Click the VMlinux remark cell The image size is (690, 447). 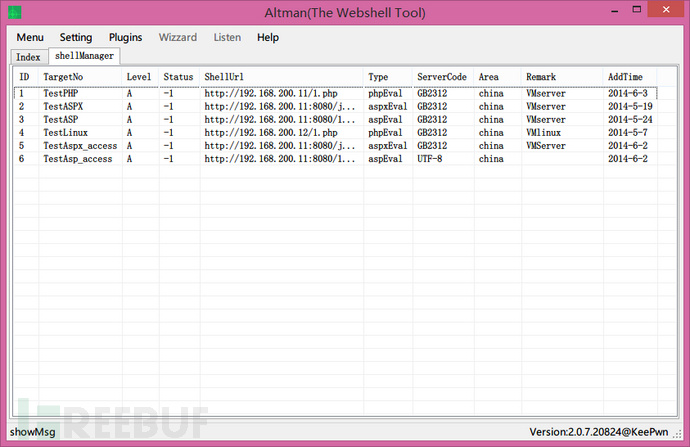(x=543, y=133)
